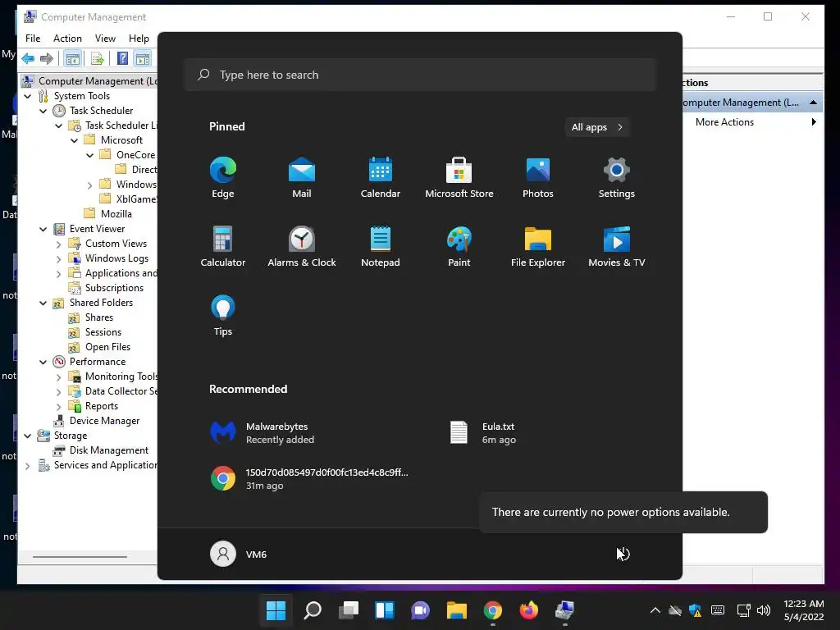Open the volume control in system tray

point(764,610)
